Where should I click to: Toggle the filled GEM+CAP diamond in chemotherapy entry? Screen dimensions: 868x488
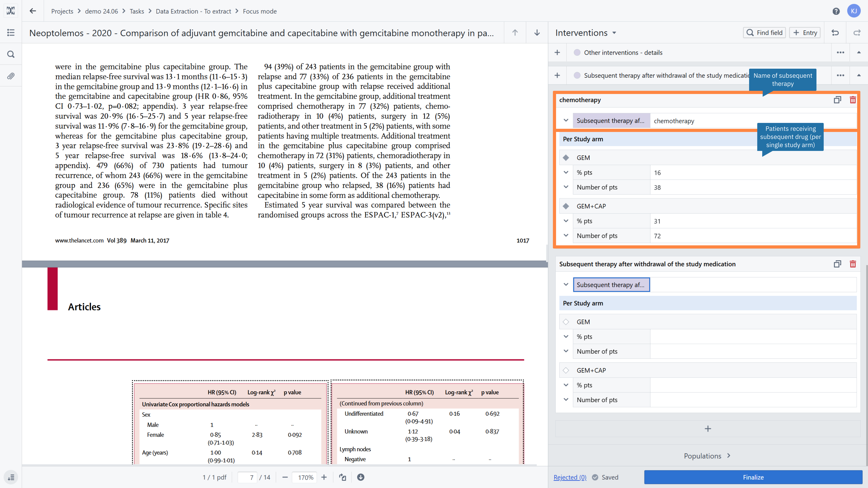pyautogui.click(x=566, y=206)
